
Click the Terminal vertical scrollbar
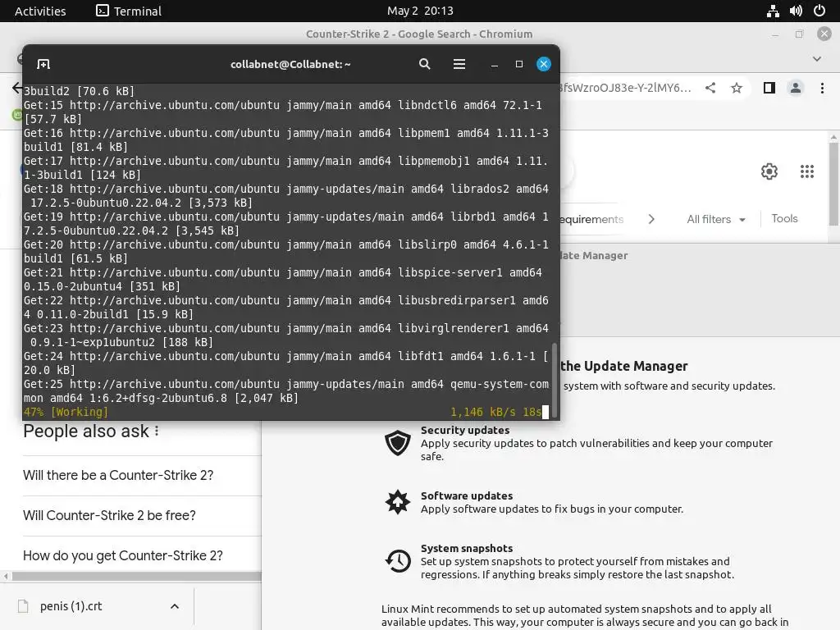click(554, 379)
